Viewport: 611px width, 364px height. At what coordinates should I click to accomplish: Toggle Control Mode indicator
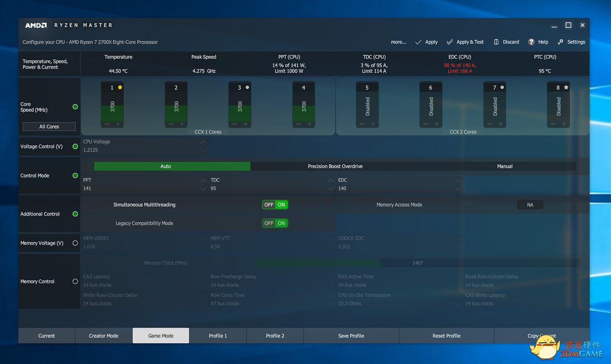[x=75, y=175]
